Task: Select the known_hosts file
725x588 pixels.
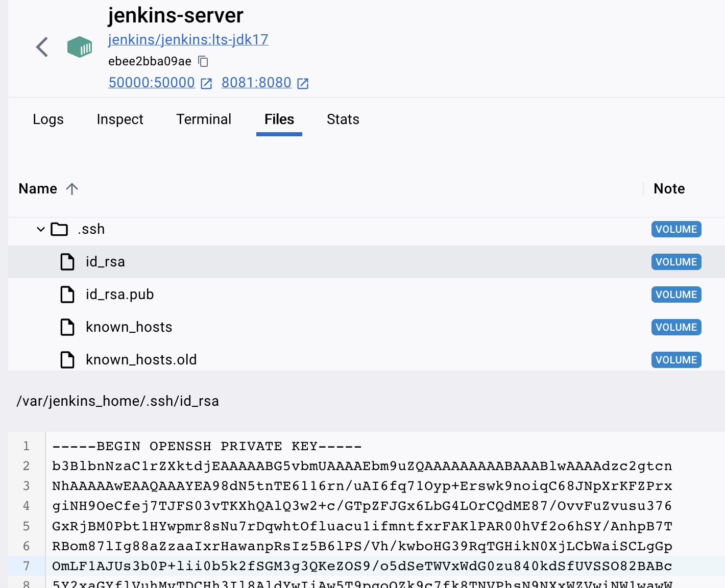Action: point(129,327)
